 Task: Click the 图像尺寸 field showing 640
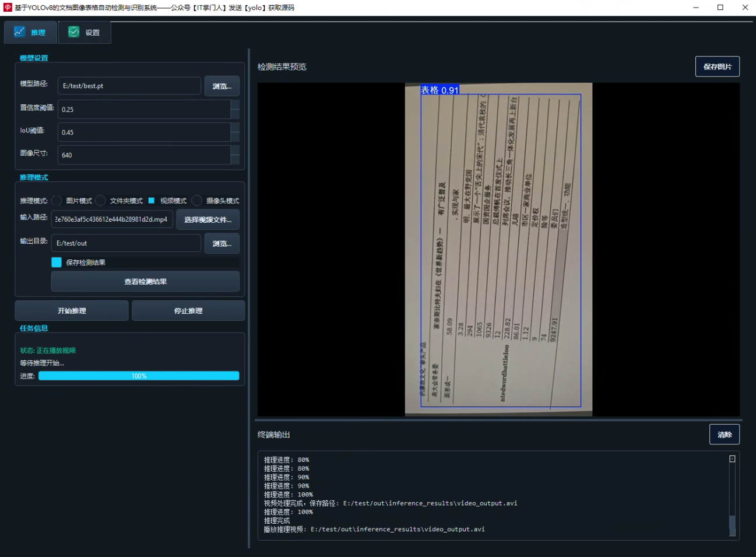pos(144,155)
